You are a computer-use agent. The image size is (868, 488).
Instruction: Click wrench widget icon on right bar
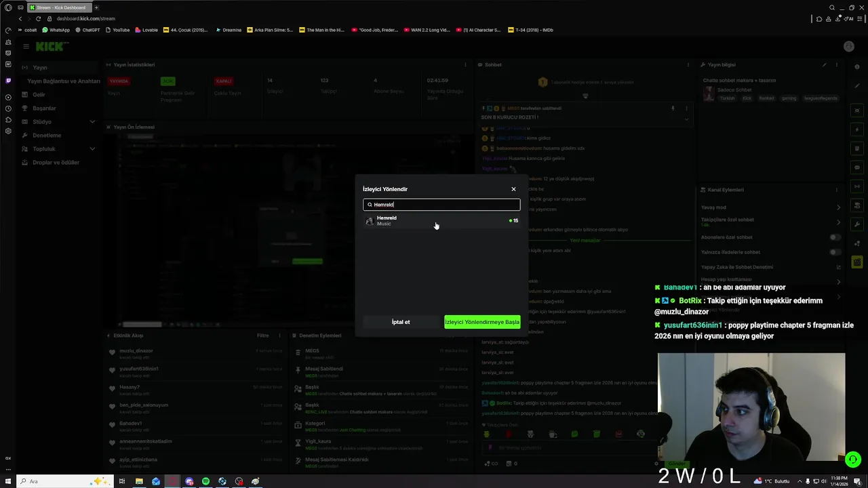(x=857, y=224)
